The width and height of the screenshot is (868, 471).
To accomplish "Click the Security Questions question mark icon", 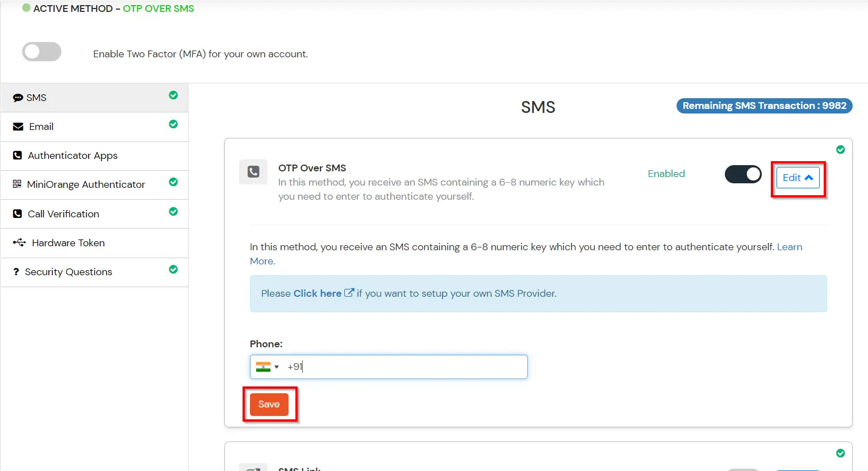I will (x=16, y=272).
